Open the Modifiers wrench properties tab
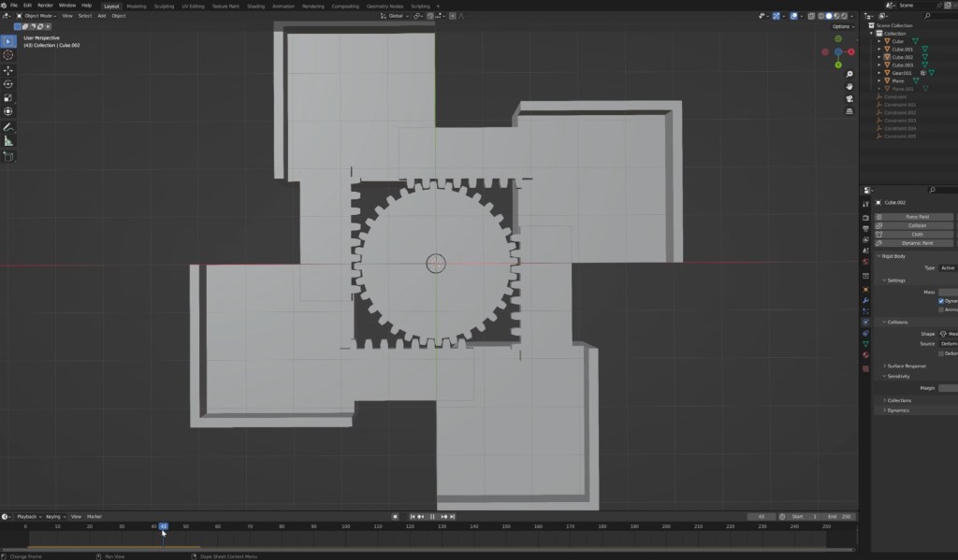Viewport: 958px width, 560px height. (x=865, y=301)
